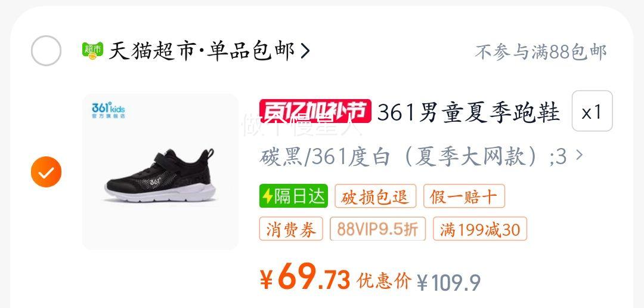Open the 361男童夏季跑鞋 product title
This screenshot has height=308, width=644.
(x=469, y=112)
